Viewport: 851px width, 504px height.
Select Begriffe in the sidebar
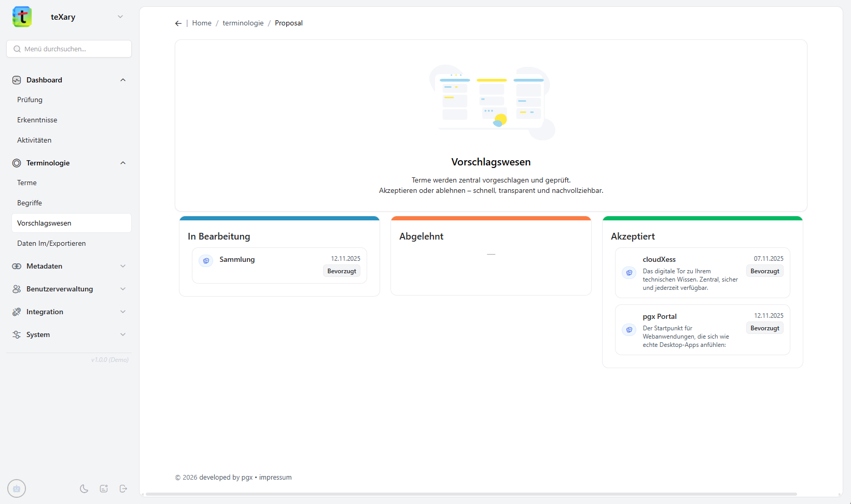point(30,203)
